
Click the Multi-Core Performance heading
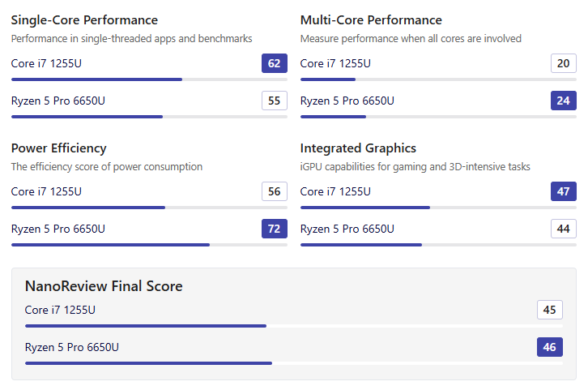pyautogui.click(x=371, y=20)
